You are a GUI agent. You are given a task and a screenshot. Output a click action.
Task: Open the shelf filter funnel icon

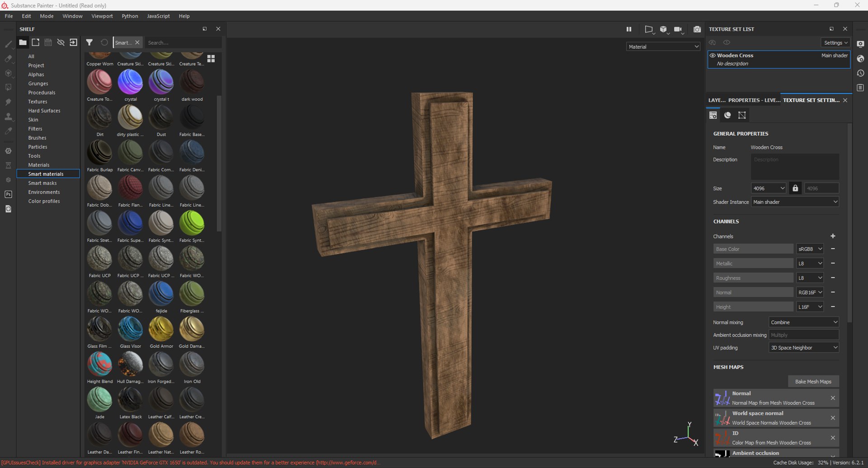pos(90,43)
